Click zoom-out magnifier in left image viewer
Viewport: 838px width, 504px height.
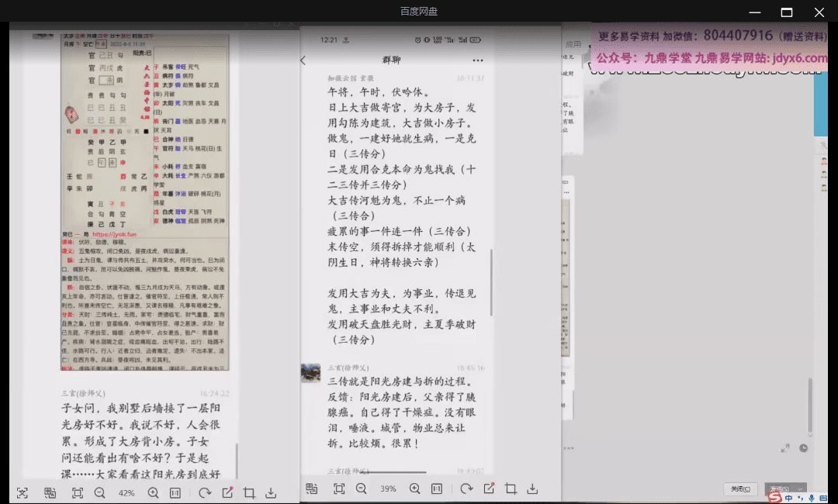point(100,492)
